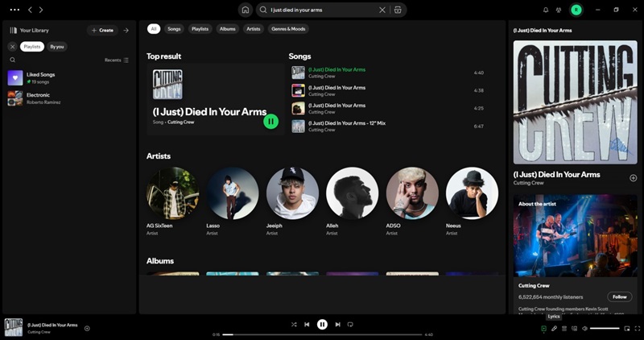Open the What's New bell icon
The height and width of the screenshot is (340, 644).
(546, 10)
